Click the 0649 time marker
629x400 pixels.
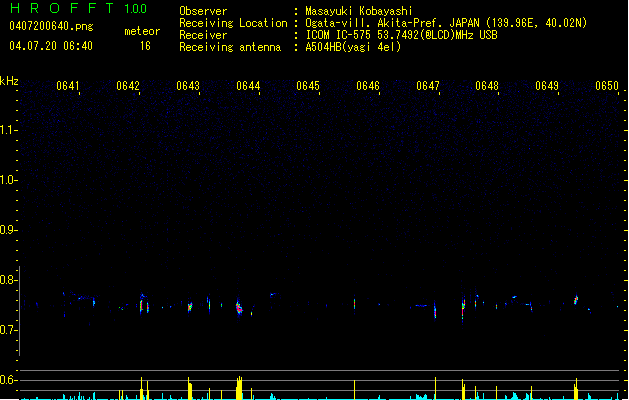pyautogui.click(x=547, y=86)
